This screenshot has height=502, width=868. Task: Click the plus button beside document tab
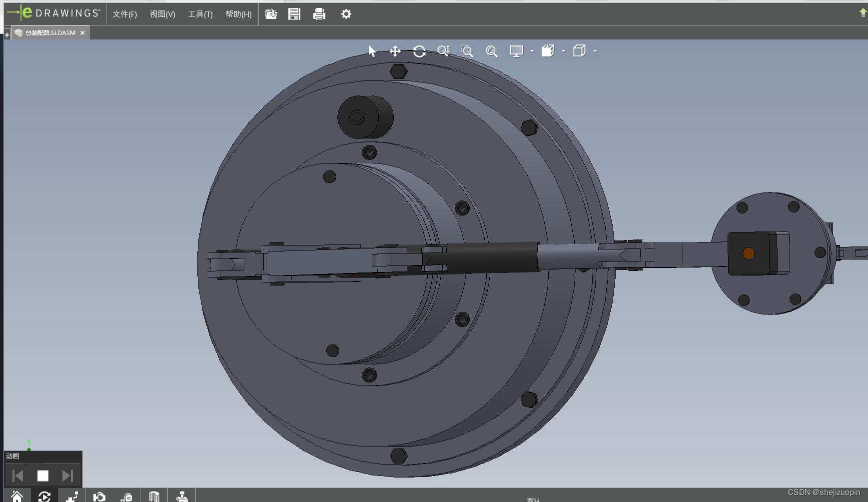click(7, 34)
